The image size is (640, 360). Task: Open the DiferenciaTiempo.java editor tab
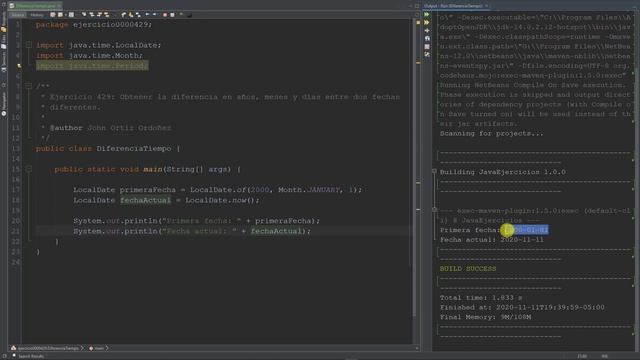coord(36,6)
